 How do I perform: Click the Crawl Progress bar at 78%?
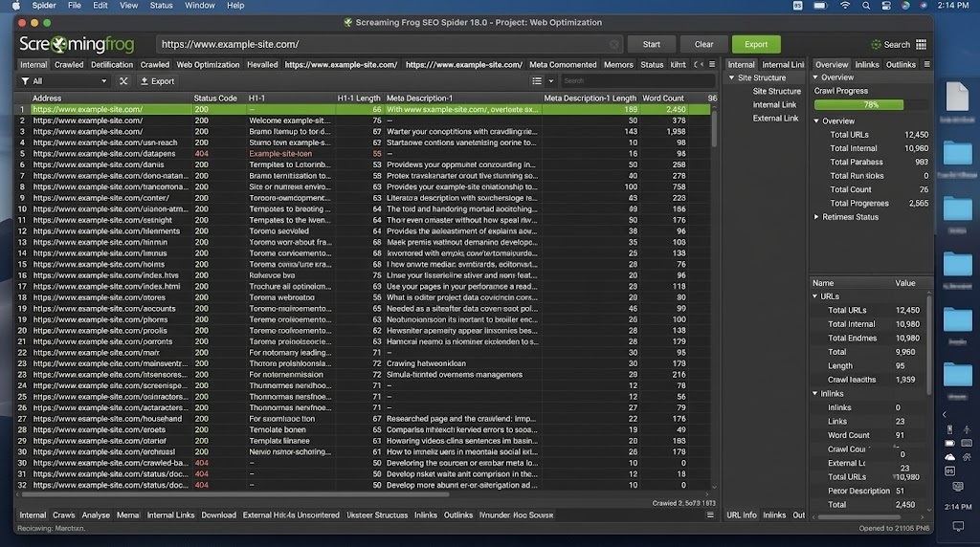point(871,105)
